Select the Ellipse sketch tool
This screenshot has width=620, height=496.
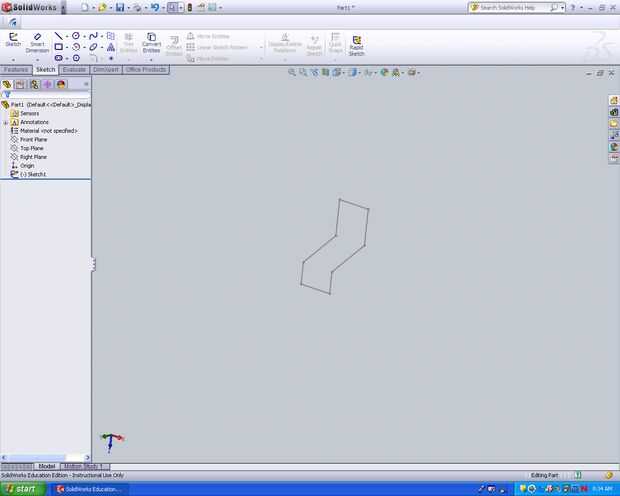(93, 47)
